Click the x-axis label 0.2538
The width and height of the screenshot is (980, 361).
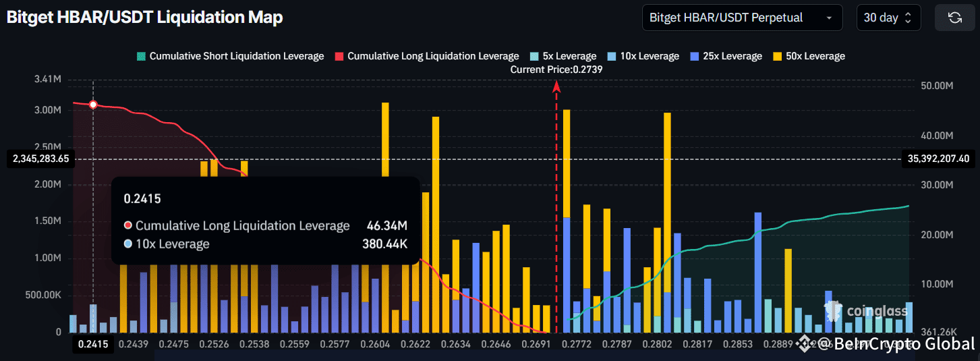pos(254,344)
